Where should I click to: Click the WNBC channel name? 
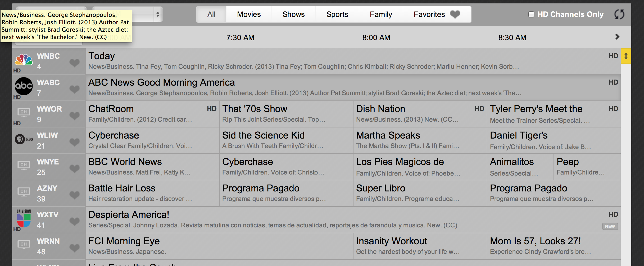48,56
